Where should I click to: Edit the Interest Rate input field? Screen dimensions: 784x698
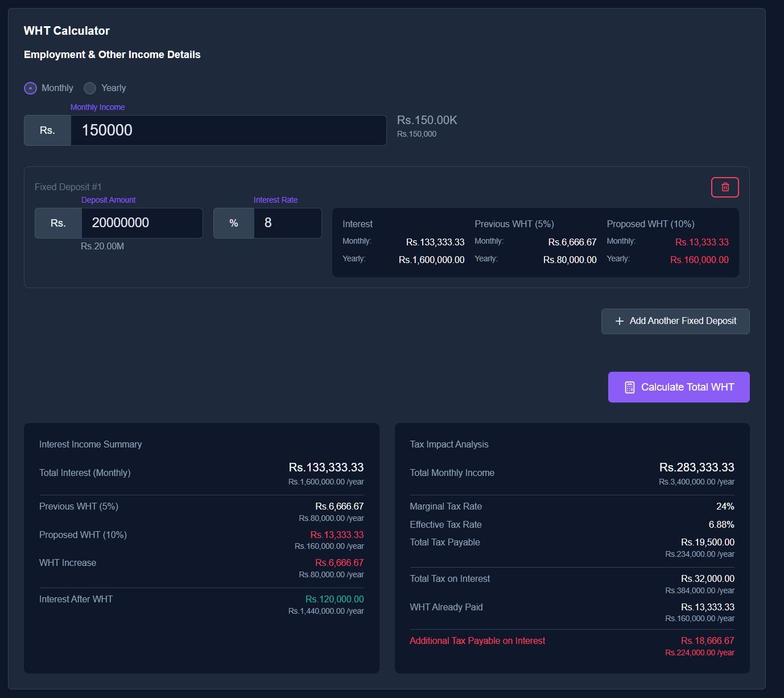tap(287, 223)
